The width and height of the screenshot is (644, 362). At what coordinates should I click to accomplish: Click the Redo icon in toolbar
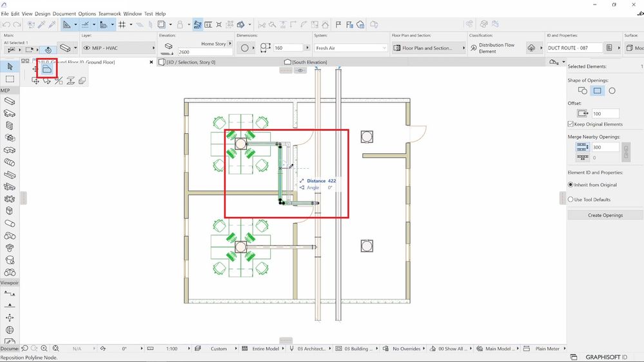[x=17, y=24]
